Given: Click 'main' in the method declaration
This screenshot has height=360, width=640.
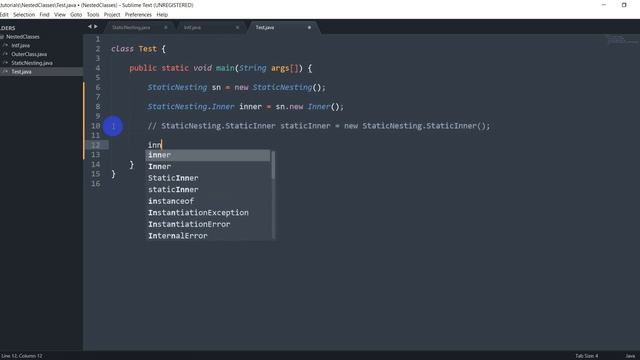Looking at the screenshot, I should 225,68.
